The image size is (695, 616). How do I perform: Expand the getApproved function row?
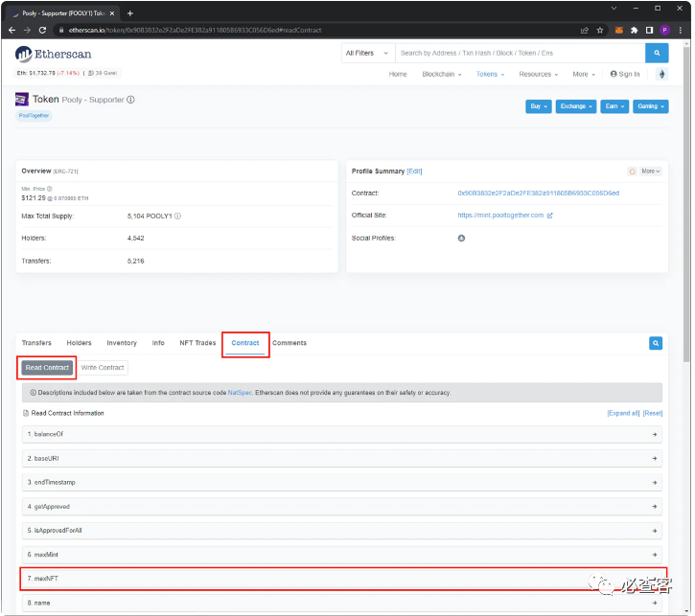[341, 507]
